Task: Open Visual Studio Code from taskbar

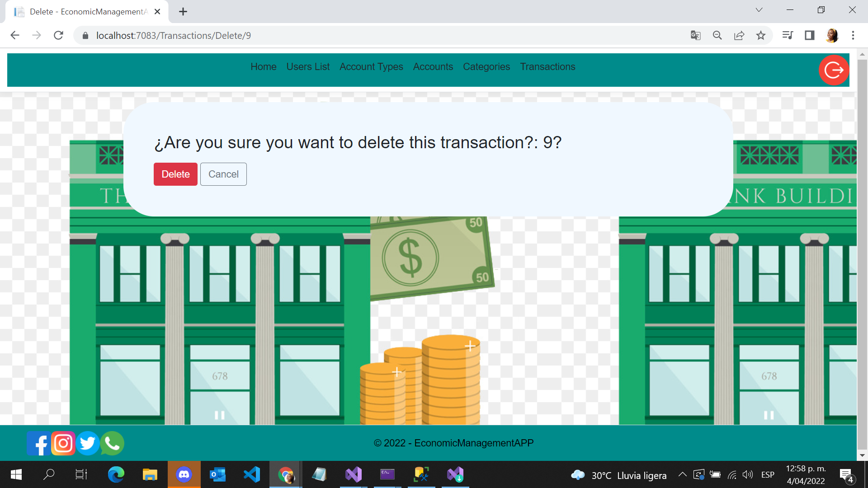Action: click(252, 474)
